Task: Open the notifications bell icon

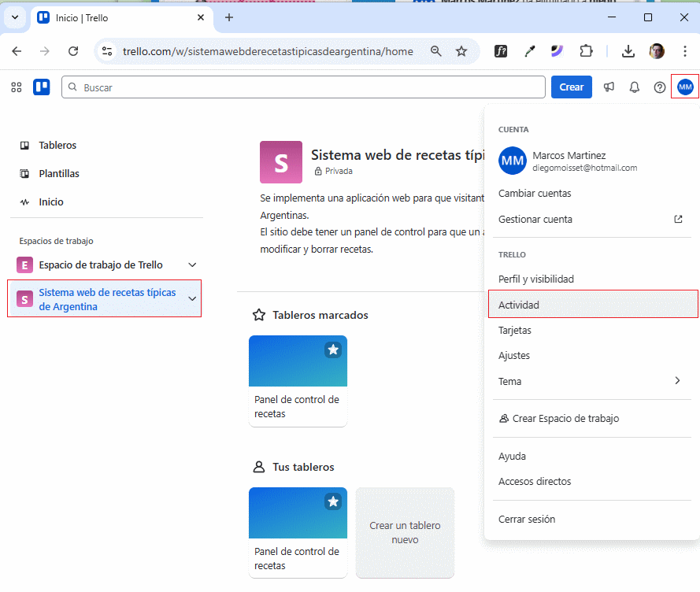Action: [634, 87]
